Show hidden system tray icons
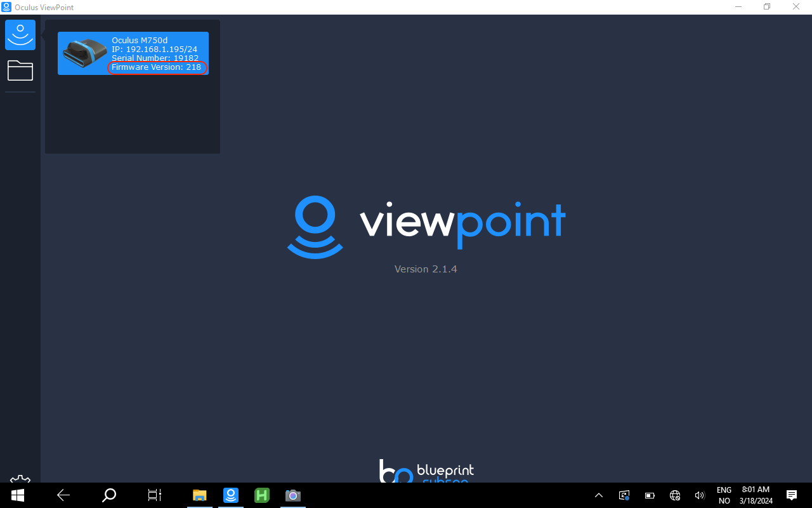Image resolution: width=812 pixels, height=508 pixels. 599,495
